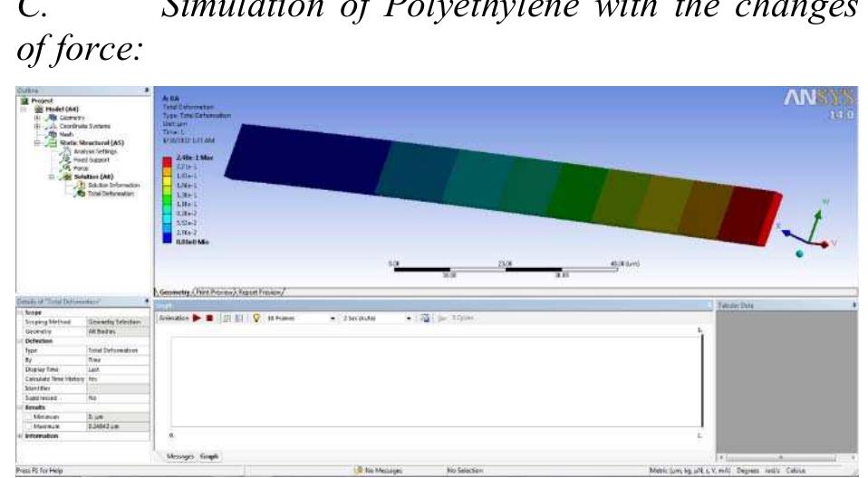Click the Project icon in Outline tree
The width and height of the screenshot is (868, 478).
click(x=24, y=101)
